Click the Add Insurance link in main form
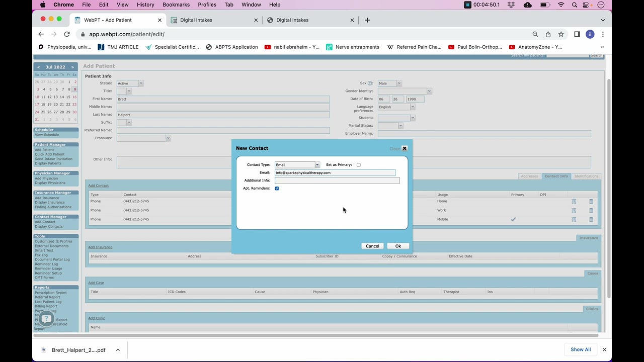 point(100,247)
